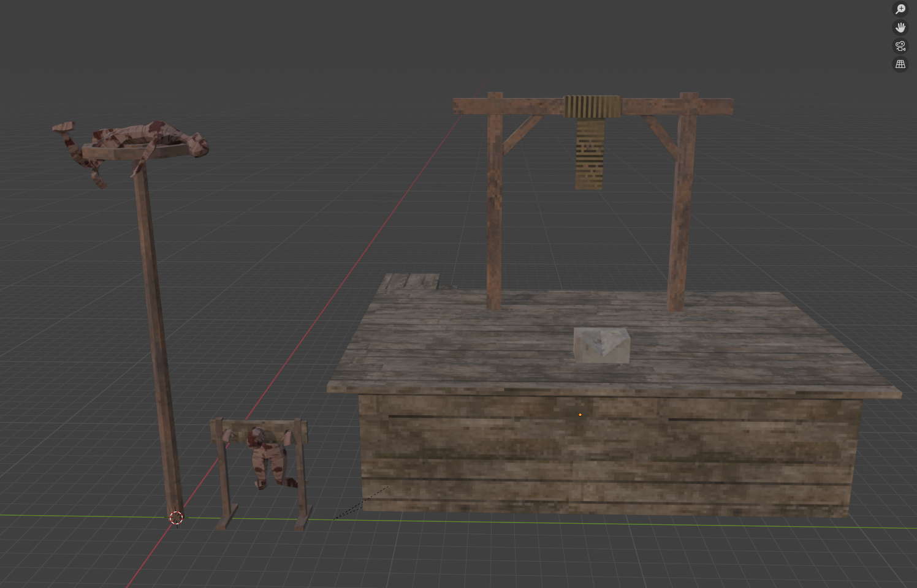Switch perspective/orthographic with the grid icon
Viewport: 917px width, 588px height.
900,64
